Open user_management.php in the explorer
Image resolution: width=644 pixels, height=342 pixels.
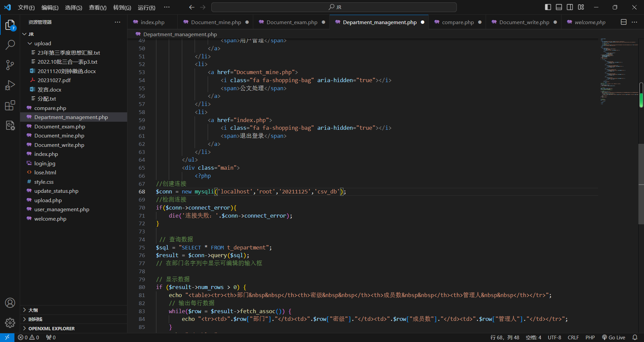pyautogui.click(x=62, y=210)
